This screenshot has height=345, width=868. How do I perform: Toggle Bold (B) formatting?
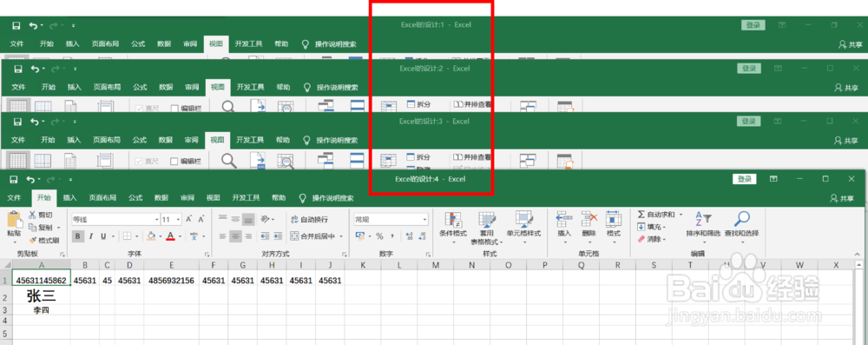[78, 236]
